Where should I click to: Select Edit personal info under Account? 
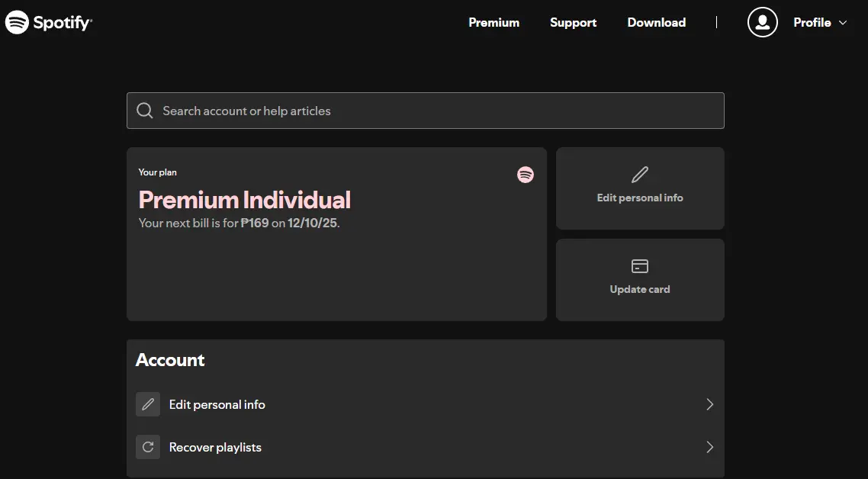[425, 404]
